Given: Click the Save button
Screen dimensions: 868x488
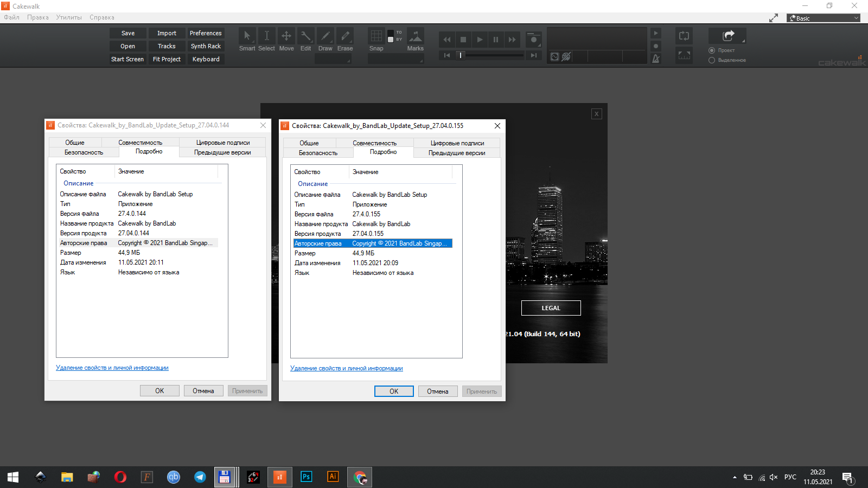Looking at the screenshot, I should pyautogui.click(x=128, y=33).
